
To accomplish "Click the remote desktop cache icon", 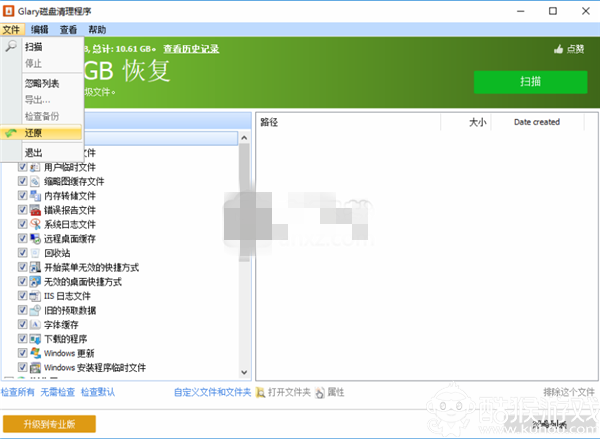I will point(35,238).
